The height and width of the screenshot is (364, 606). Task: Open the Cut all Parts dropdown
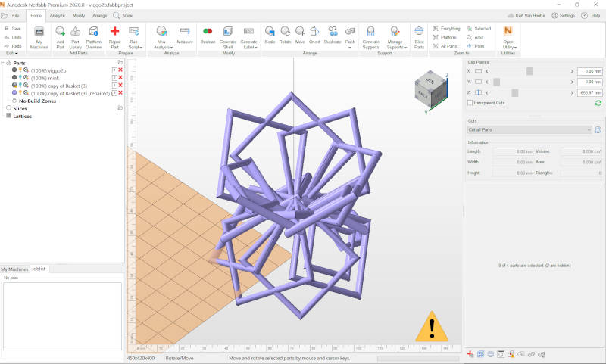[529, 129]
